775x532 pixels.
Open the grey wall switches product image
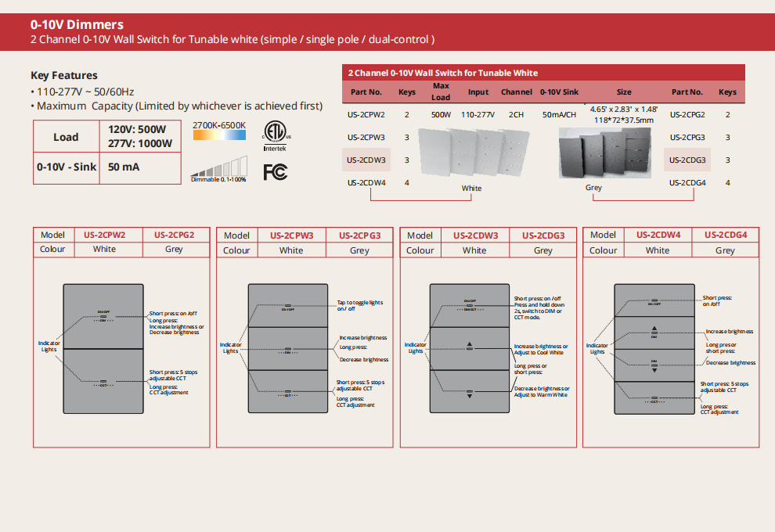[x=604, y=153]
